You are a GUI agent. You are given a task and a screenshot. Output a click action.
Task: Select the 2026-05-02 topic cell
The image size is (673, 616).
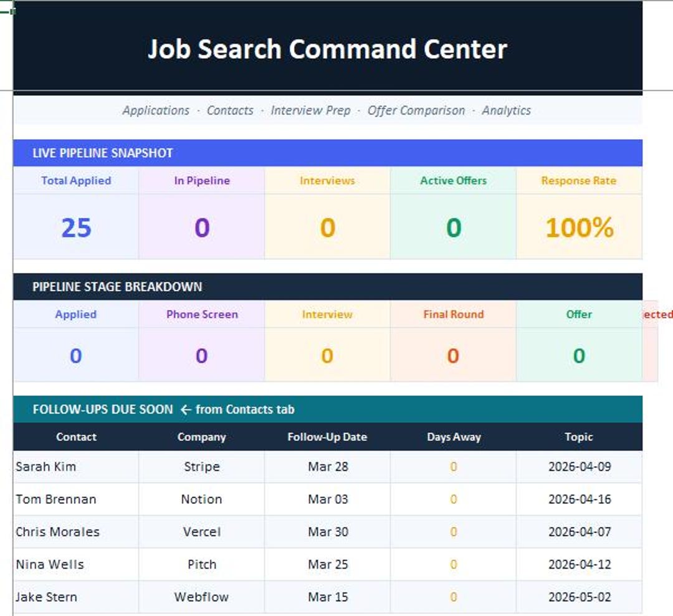[579, 597]
